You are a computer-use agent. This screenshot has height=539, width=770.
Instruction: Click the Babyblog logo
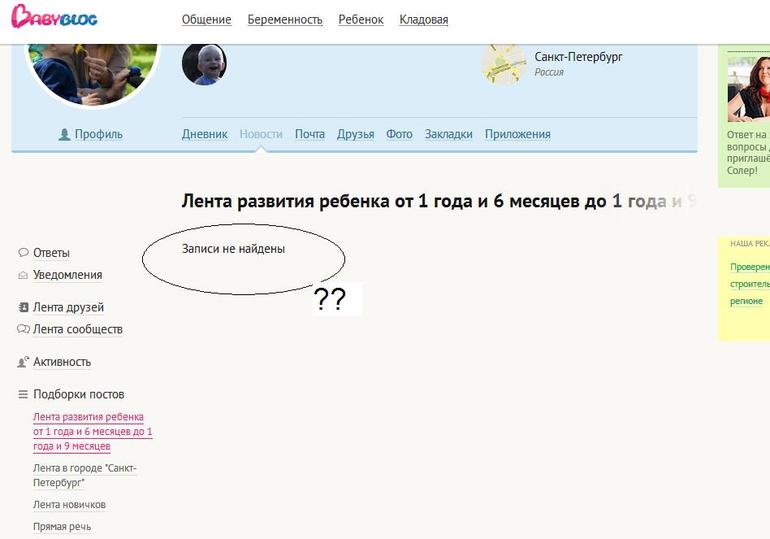tap(54, 17)
